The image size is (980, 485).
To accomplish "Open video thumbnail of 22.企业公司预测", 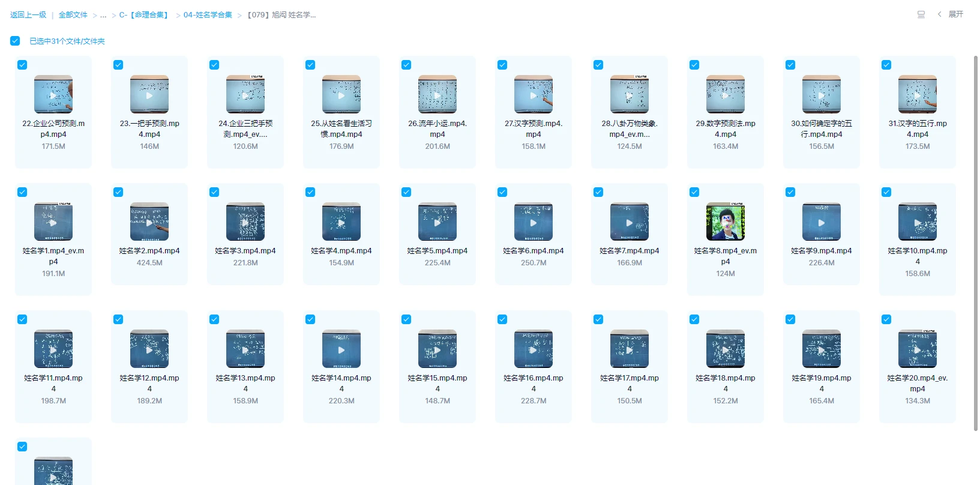I will [53, 94].
